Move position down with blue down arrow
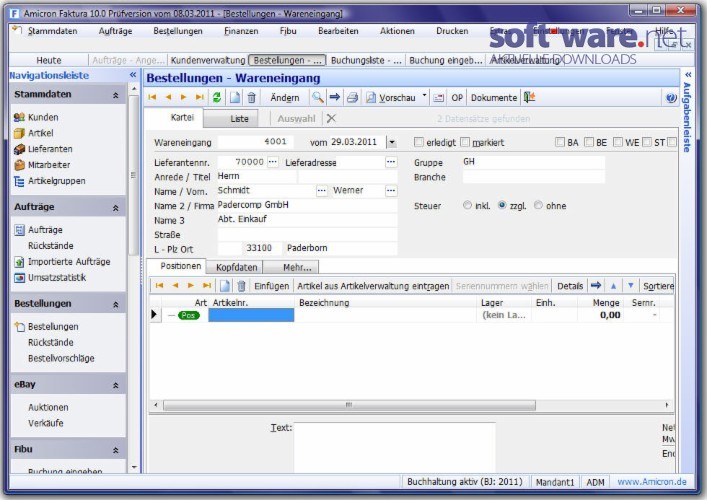Viewport: 707px width, 500px height. (631, 285)
